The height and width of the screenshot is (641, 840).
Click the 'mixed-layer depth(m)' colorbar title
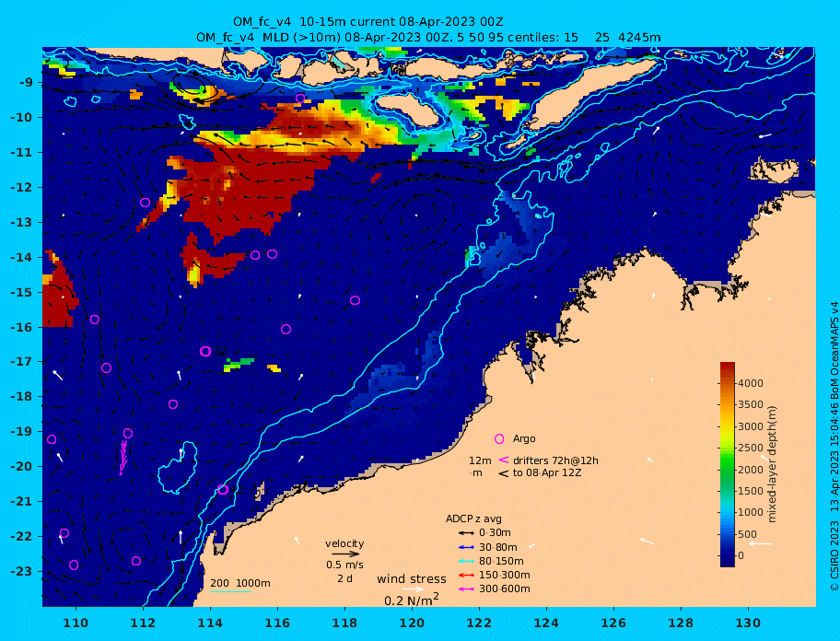click(772, 464)
